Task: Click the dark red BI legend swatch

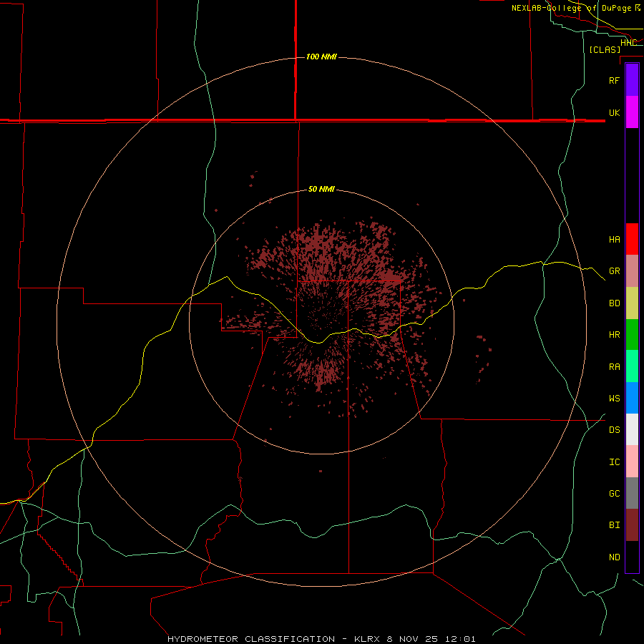Action: (632, 525)
